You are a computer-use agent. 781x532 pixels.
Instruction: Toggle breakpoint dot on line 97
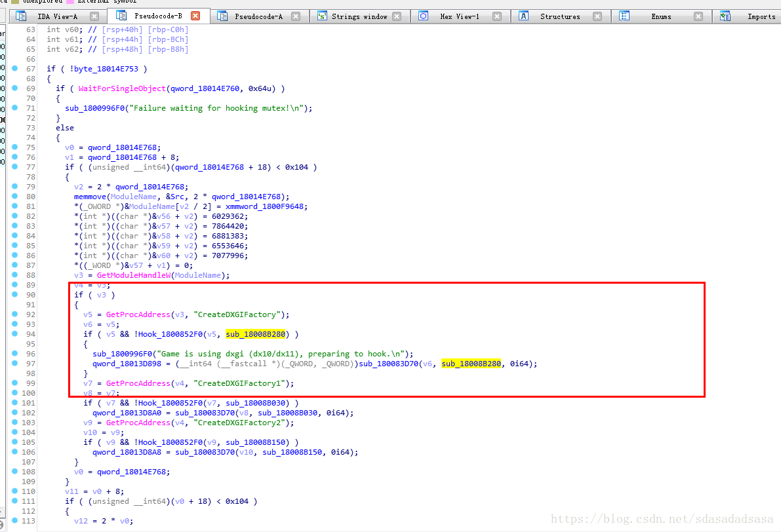pos(15,363)
